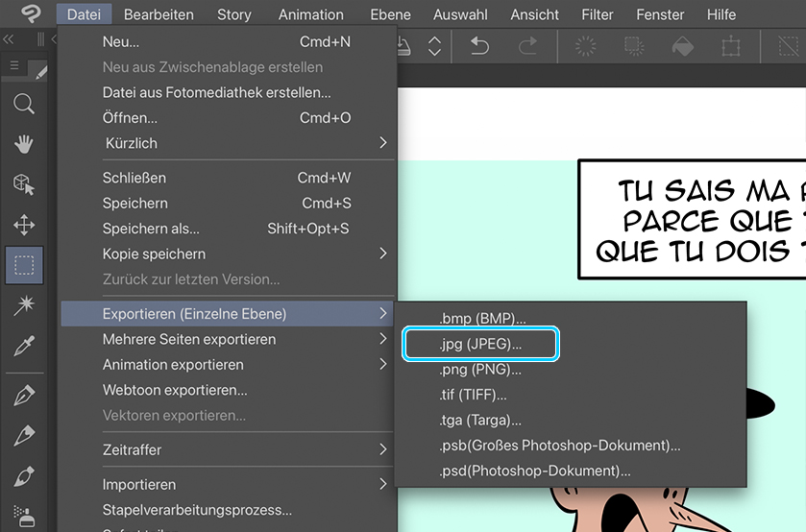806x532 pixels.
Task: Choose .jpg (JPEG) export format
Action: pos(480,344)
